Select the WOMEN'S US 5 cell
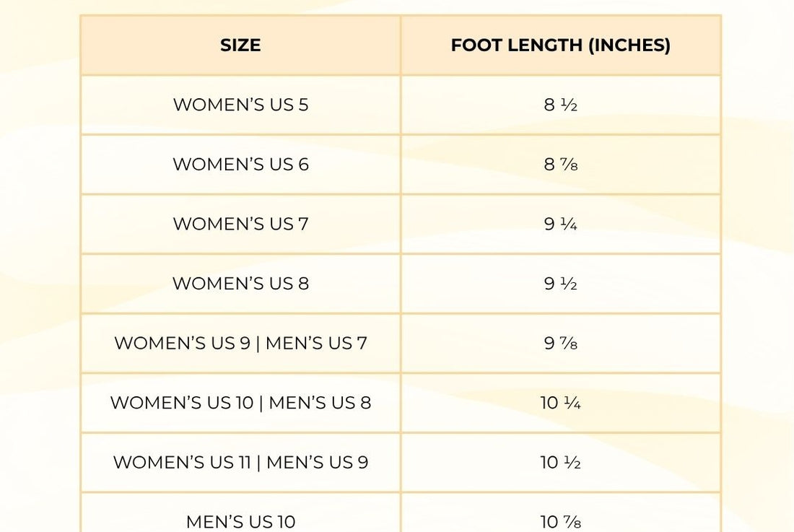The image size is (794, 532). tap(240, 105)
